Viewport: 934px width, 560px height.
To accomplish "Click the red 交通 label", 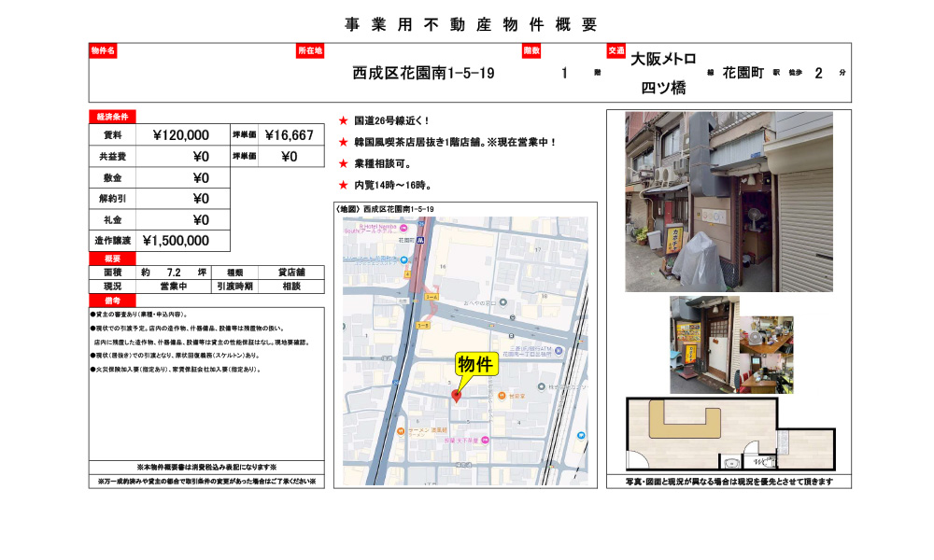I will click(x=616, y=50).
